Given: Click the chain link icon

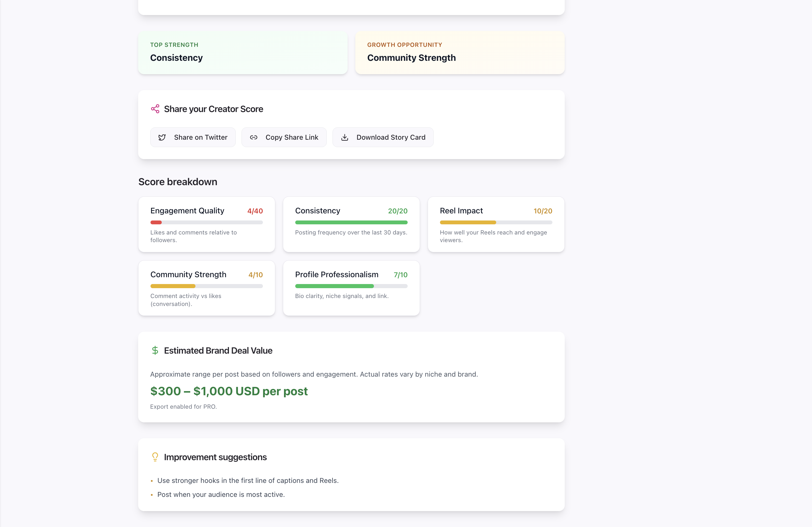Looking at the screenshot, I should [254, 138].
